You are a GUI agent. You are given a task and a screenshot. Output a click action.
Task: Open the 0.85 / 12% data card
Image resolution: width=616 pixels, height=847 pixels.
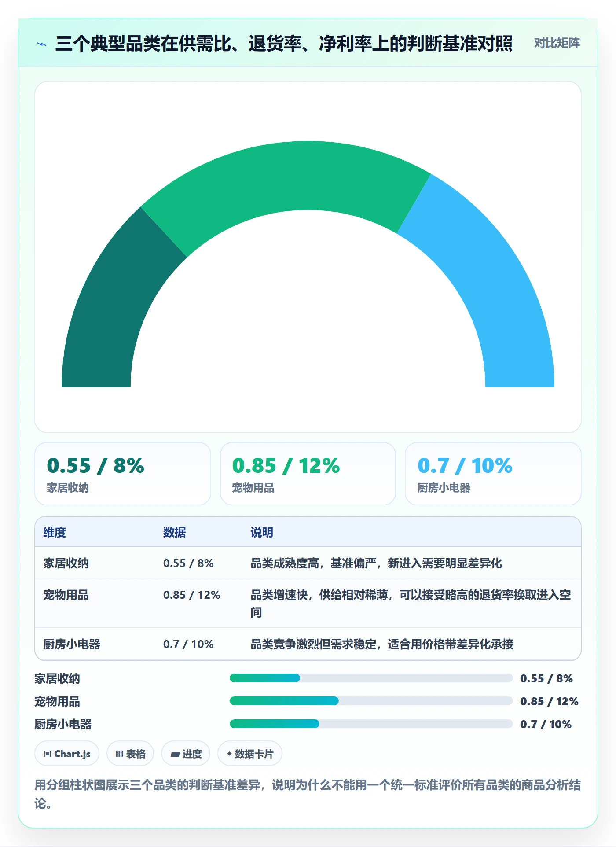click(308, 474)
